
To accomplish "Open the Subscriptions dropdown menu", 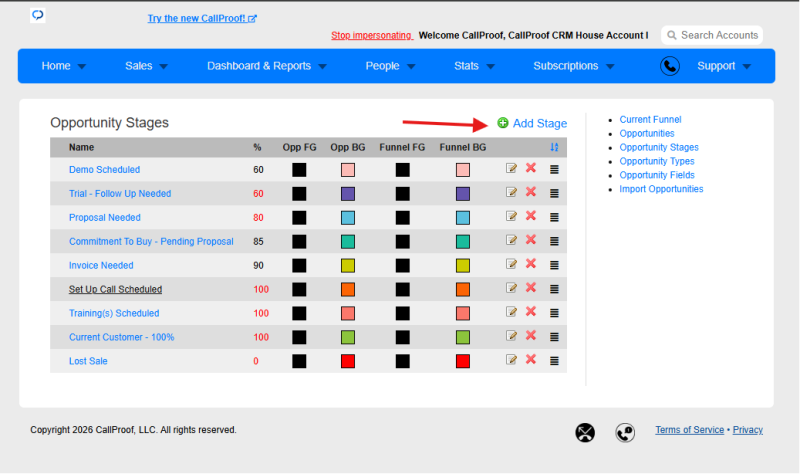I will (x=573, y=66).
